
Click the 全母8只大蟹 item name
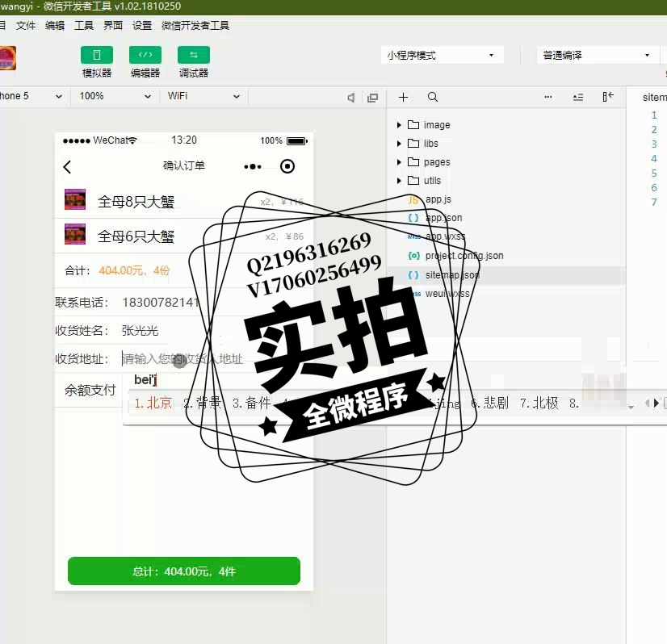point(136,202)
